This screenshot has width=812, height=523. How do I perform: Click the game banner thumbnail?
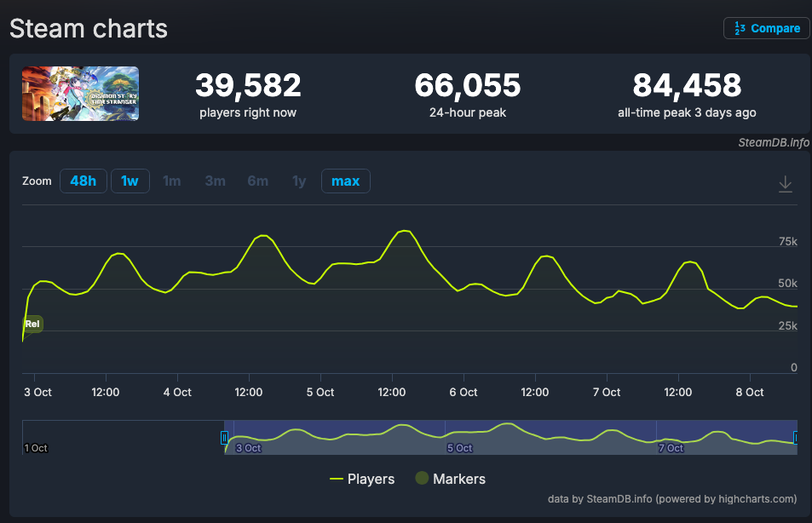pos(80,94)
